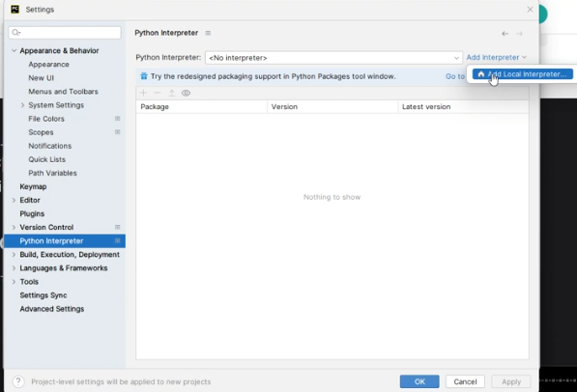Go back using the left arrow
The height and width of the screenshot is (392, 577).
[505, 34]
